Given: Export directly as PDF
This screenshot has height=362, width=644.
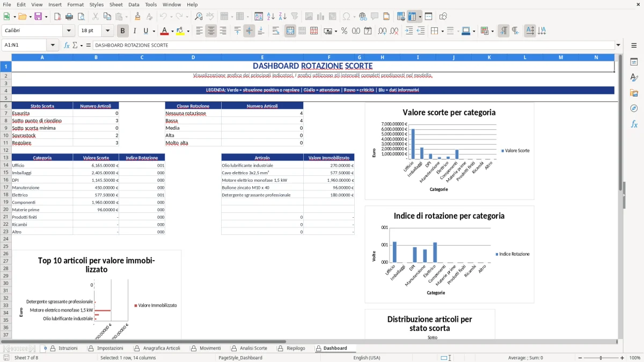Looking at the screenshot, I should click(x=57, y=17).
